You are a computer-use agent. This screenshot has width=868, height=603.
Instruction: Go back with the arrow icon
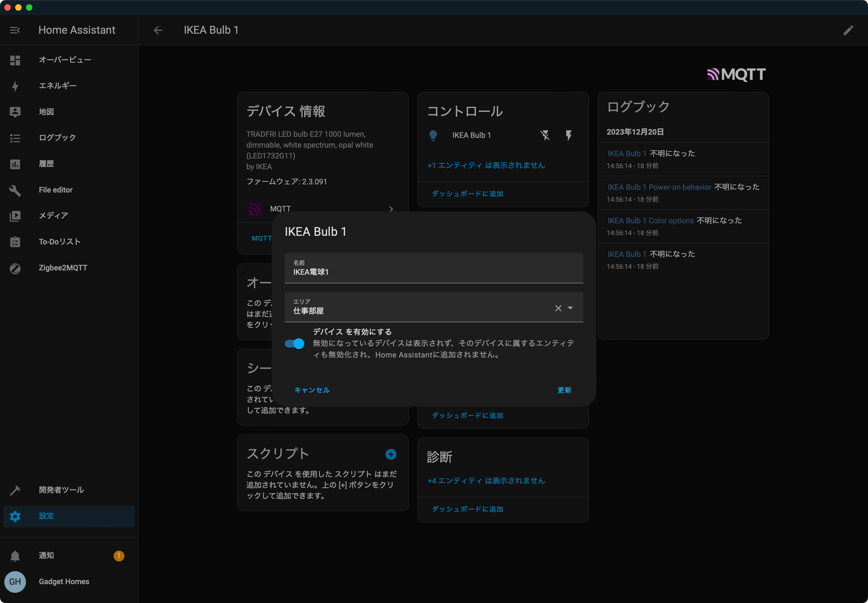tap(158, 30)
